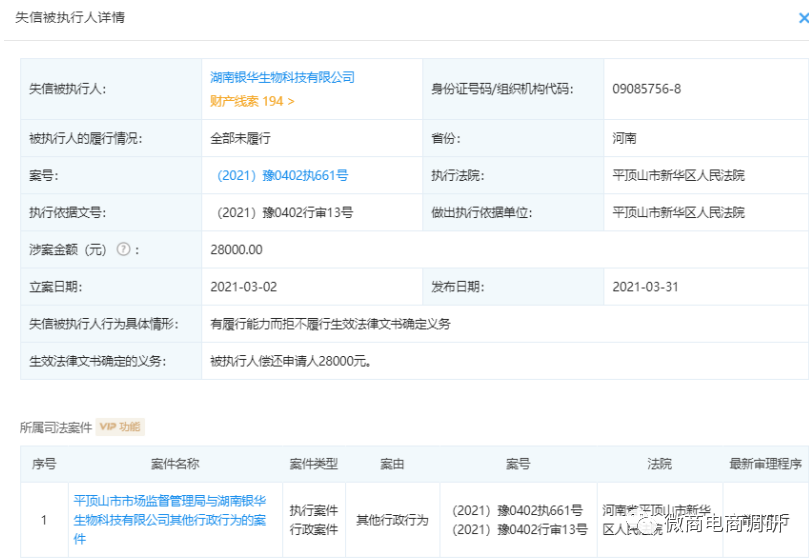
Task: Select (2021)豫0402执661号 in judicial case table
Action: 517,511
